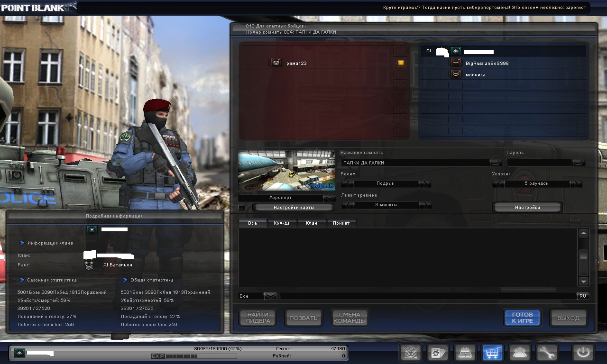Image resolution: width=607 pixels, height=364 pixels.
Task: Focus the chat message input field
Action: (428, 296)
